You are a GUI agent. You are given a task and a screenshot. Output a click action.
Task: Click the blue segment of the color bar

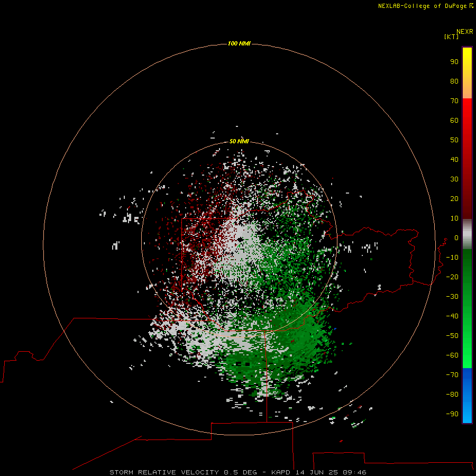point(467,396)
